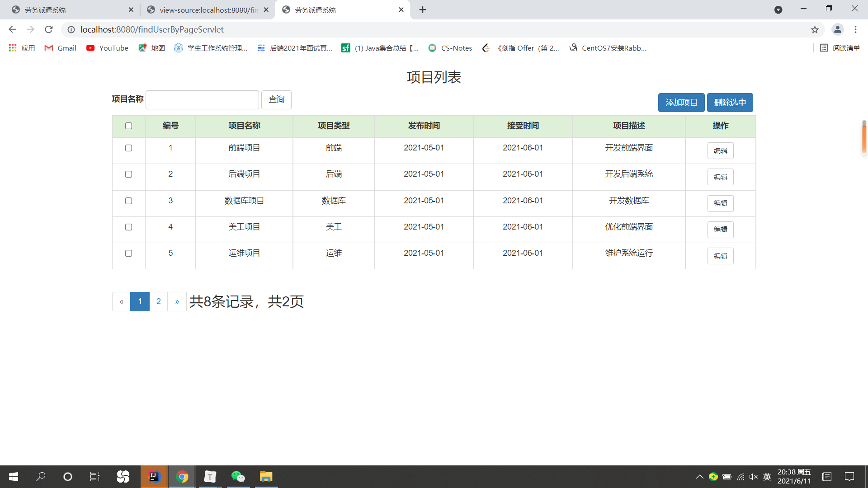This screenshot has width=868, height=488.
Task: Toggle select-all checkbox in table header
Action: [128, 126]
